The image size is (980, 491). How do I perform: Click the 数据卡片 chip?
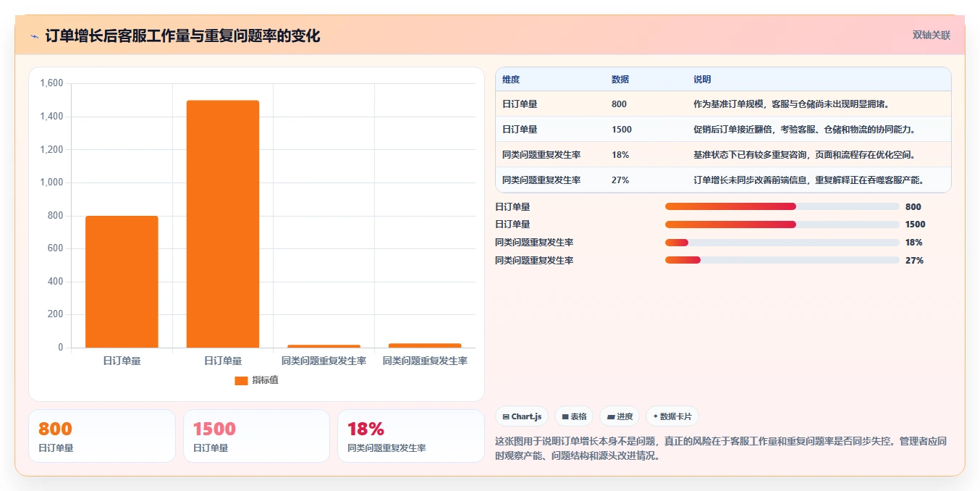(x=672, y=416)
